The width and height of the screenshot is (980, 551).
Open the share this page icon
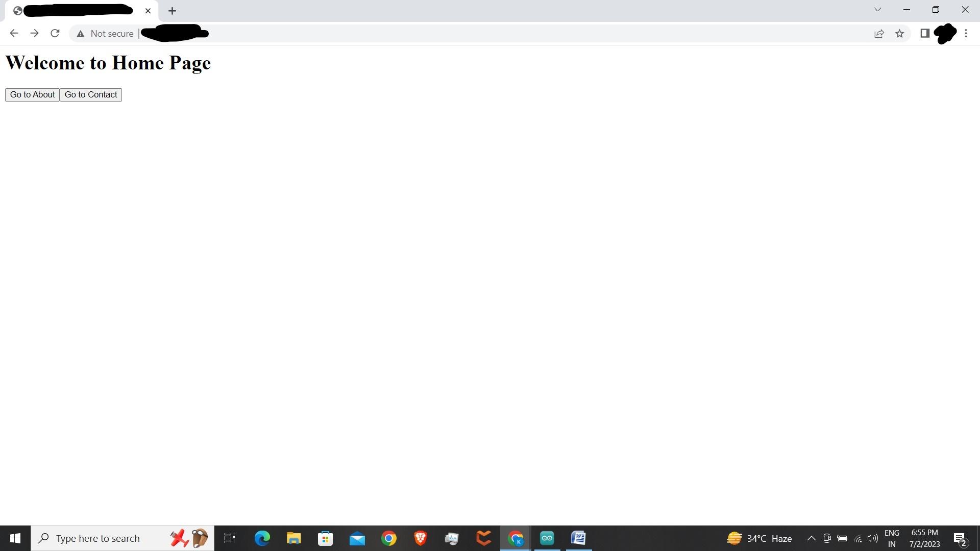879,34
